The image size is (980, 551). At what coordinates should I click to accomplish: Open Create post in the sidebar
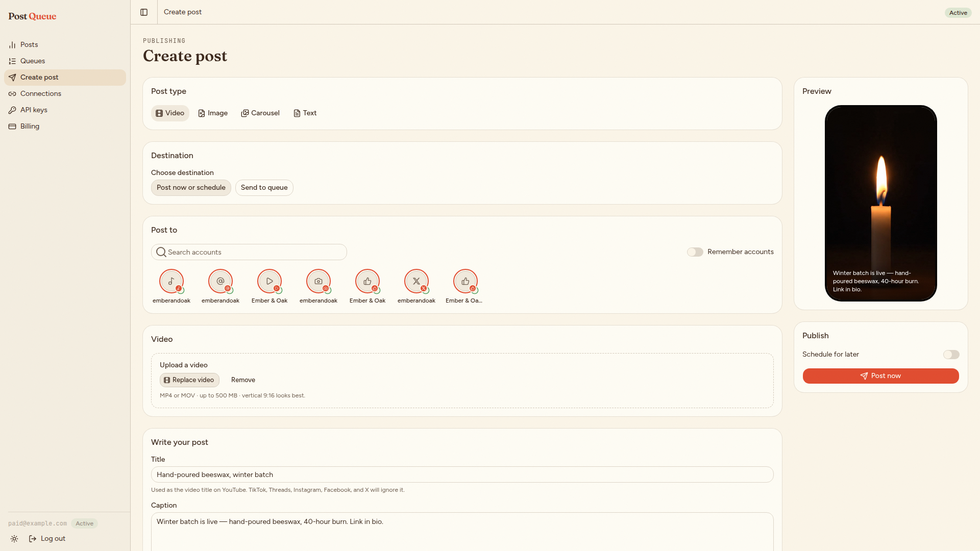(x=65, y=78)
